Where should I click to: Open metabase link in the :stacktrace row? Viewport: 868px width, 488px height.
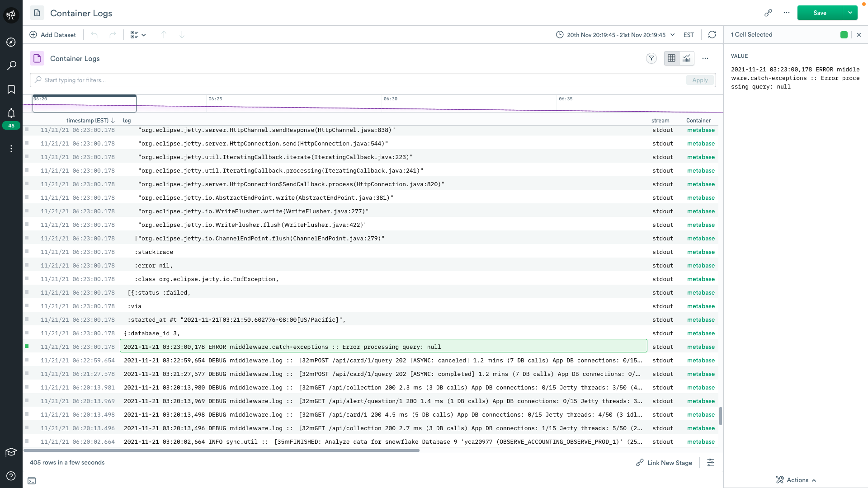point(701,252)
